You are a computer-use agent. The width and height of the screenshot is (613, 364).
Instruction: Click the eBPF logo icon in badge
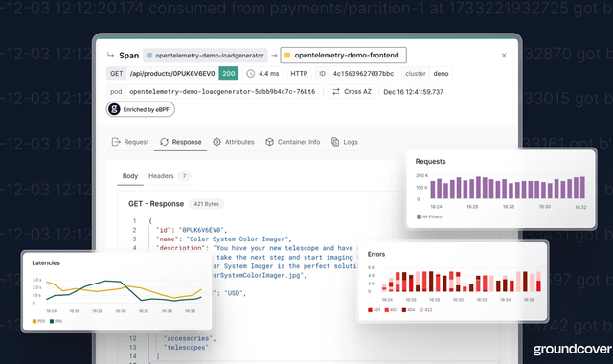[114, 109]
